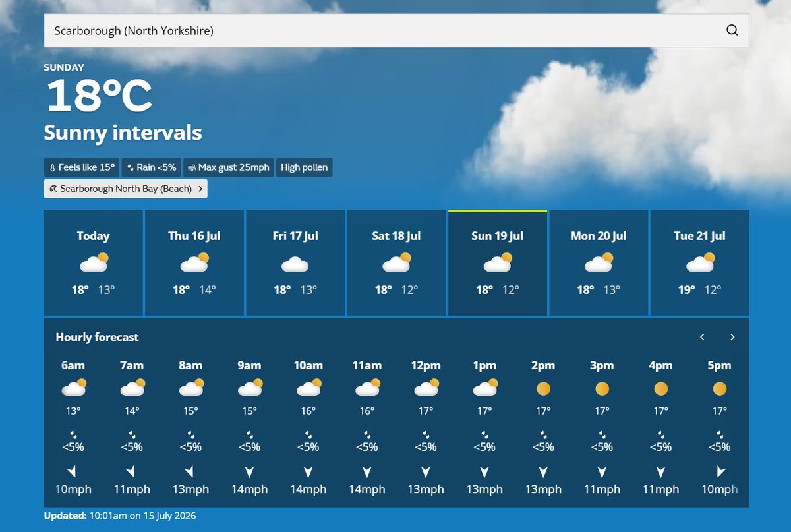Click the High pollen chip
This screenshot has width=791, height=532.
(x=304, y=167)
